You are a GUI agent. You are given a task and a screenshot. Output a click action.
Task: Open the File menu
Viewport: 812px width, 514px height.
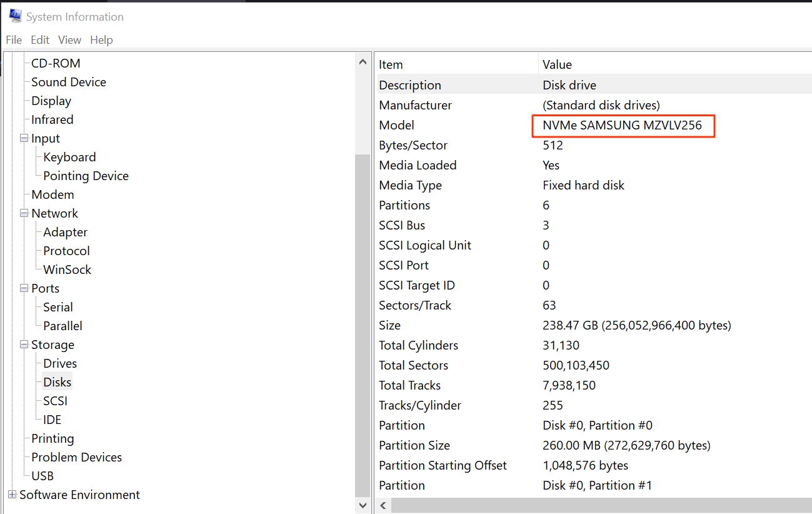[14, 40]
